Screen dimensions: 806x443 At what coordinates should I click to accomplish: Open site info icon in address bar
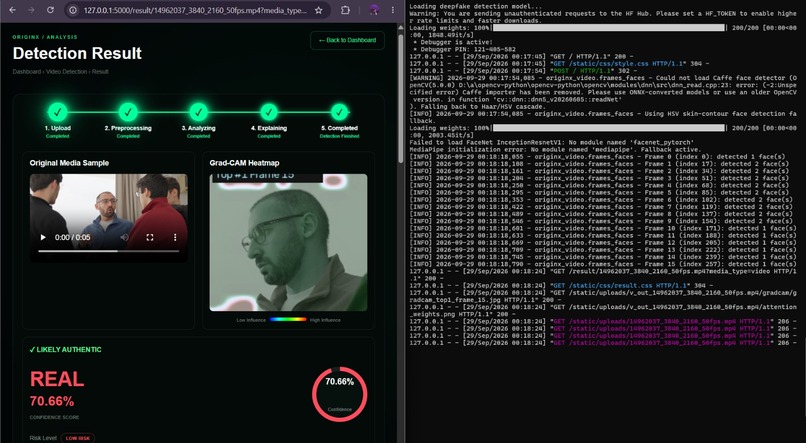pos(73,10)
